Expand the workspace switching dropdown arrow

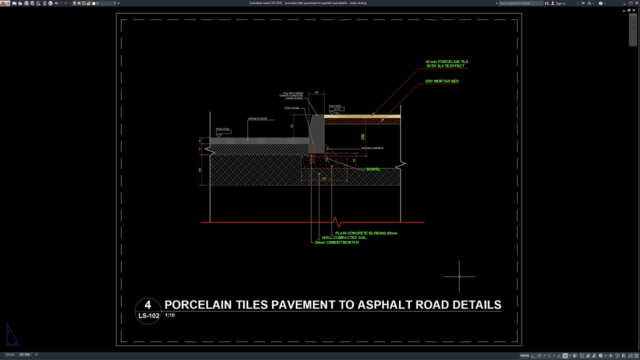pos(606,356)
